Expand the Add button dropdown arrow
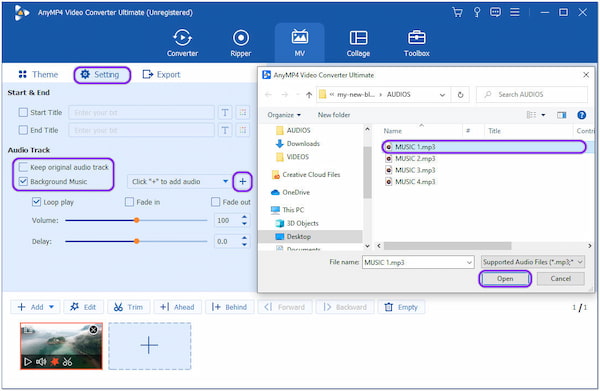This screenshot has height=391, width=600. pos(52,307)
